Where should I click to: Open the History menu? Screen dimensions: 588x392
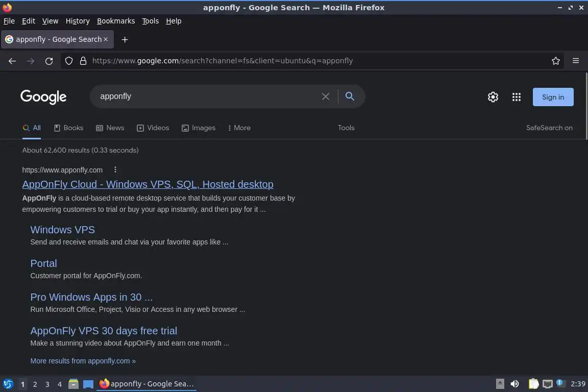pyautogui.click(x=78, y=21)
